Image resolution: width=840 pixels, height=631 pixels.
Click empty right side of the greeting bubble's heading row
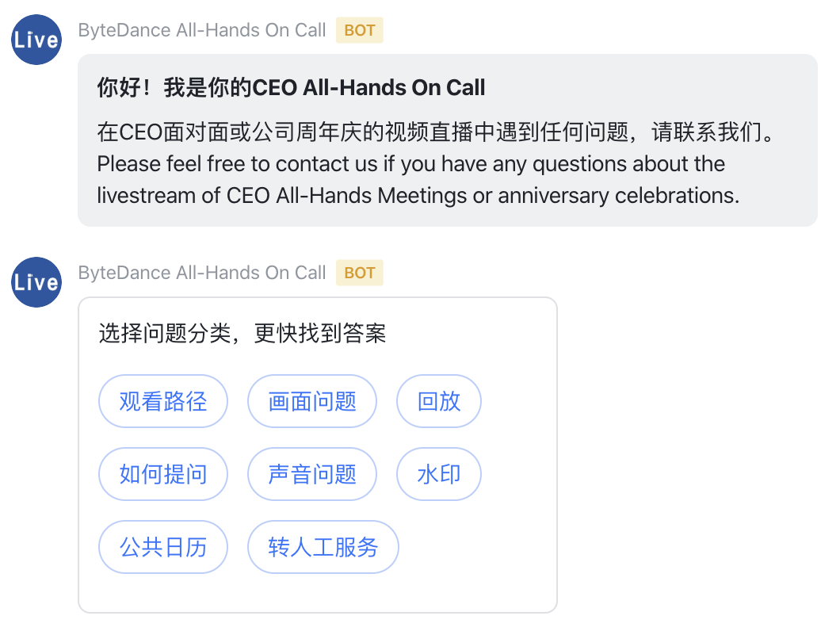point(650,88)
